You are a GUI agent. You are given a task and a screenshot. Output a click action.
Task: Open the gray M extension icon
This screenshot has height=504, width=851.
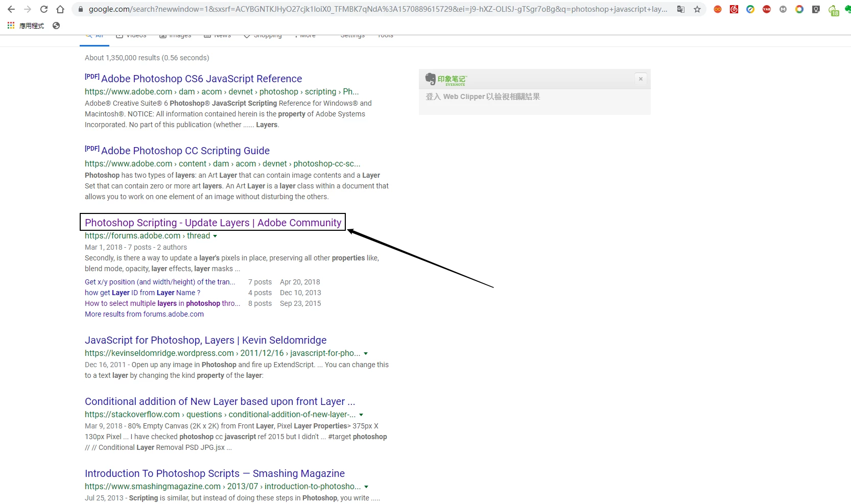783,9
